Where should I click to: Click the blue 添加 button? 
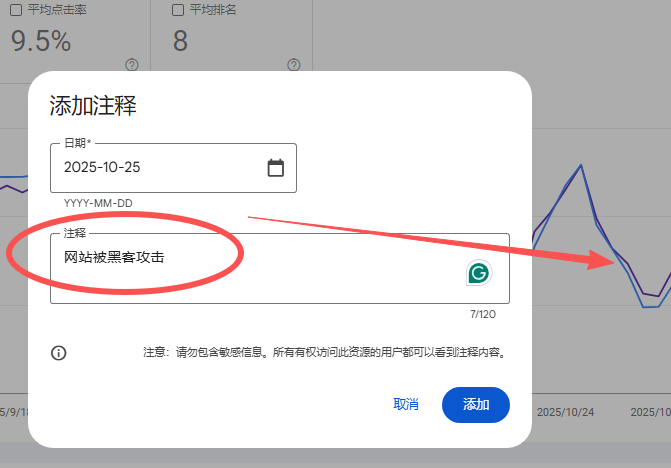pyautogui.click(x=476, y=405)
